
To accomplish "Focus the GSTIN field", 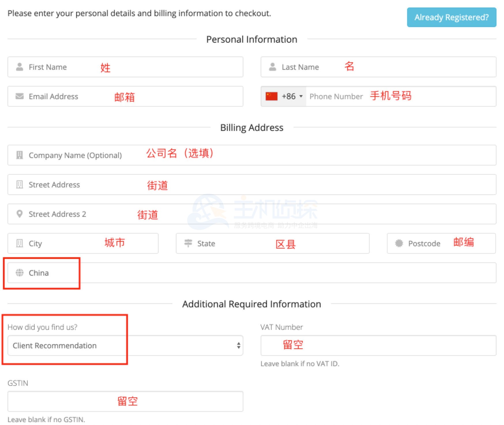I will (125, 401).
